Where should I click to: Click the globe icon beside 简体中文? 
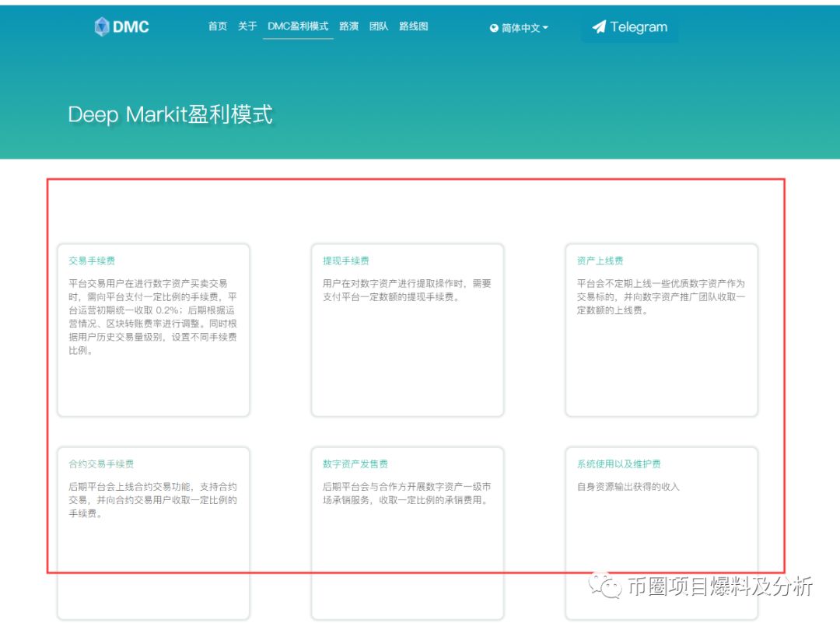pos(494,28)
